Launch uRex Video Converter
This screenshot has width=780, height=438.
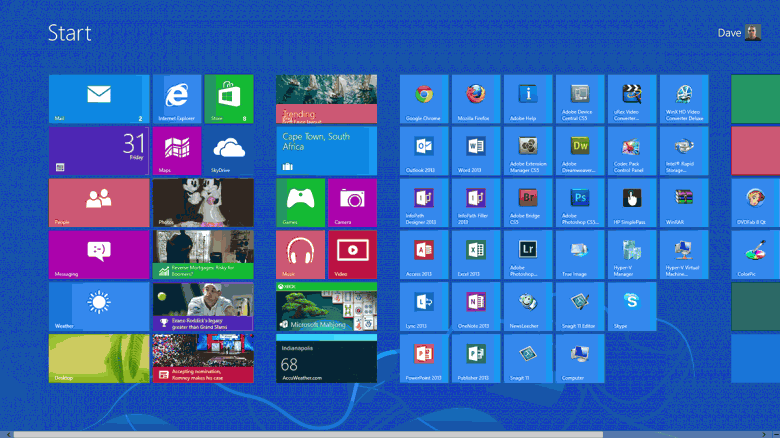(632, 99)
